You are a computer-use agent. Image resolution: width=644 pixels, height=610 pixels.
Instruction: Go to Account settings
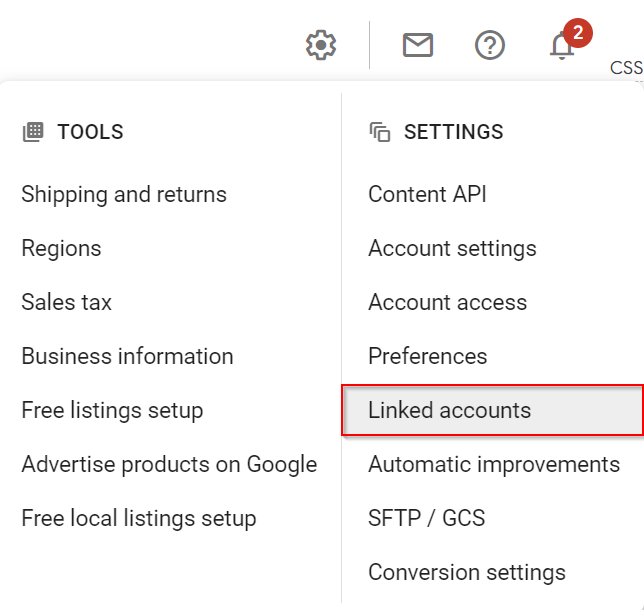point(452,249)
